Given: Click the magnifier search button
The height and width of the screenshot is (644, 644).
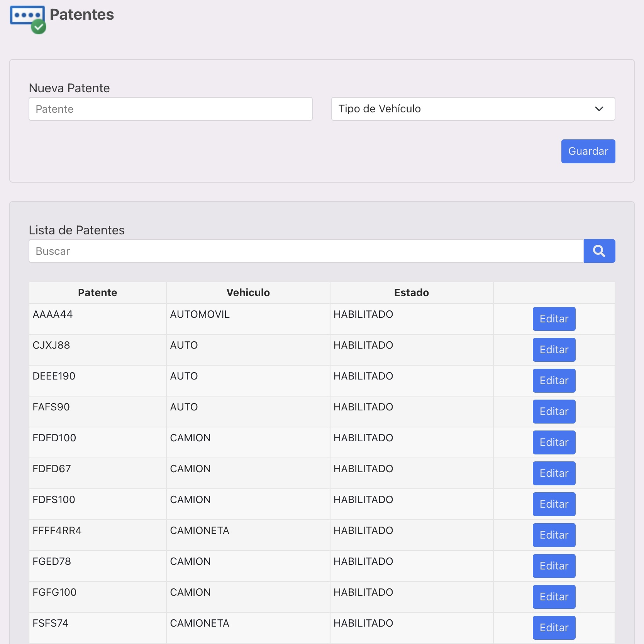Looking at the screenshot, I should click(x=599, y=251).
